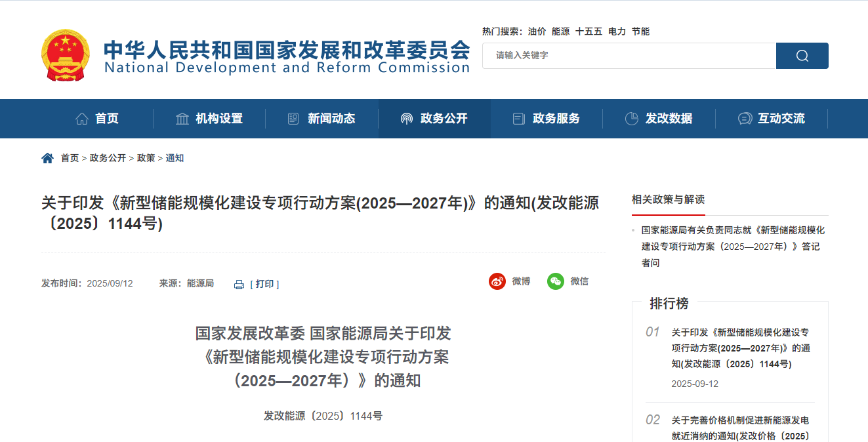
Task: Select hot search term 能源
Action: click(x=560, y=31)
